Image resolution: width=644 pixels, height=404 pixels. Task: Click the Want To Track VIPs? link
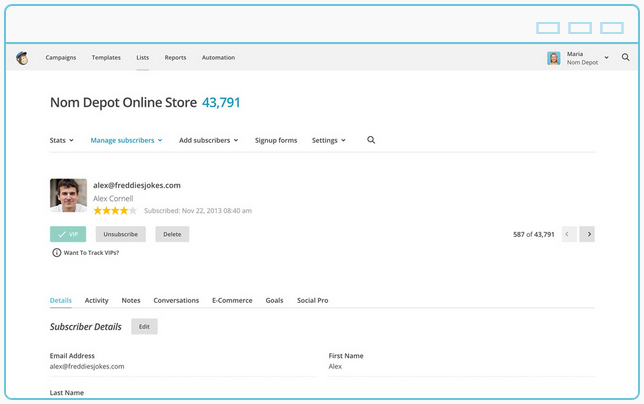click(x=91, y=252)
